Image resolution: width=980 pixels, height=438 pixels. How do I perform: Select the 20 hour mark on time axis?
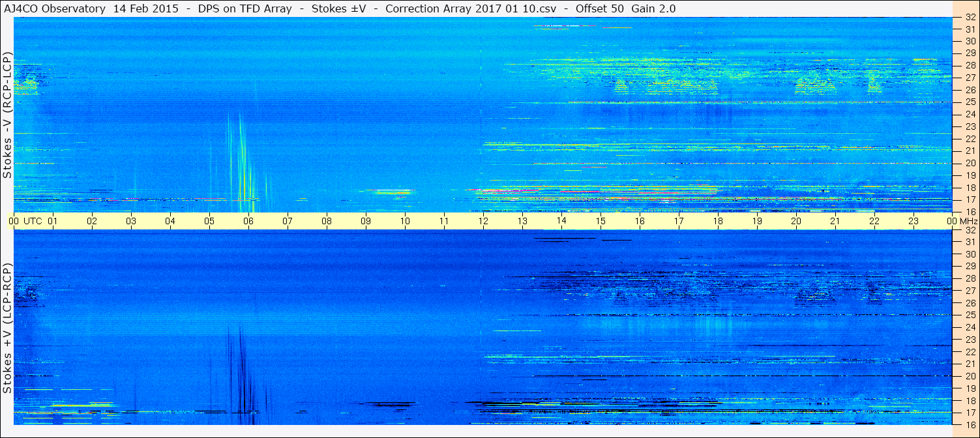[796, 221]
